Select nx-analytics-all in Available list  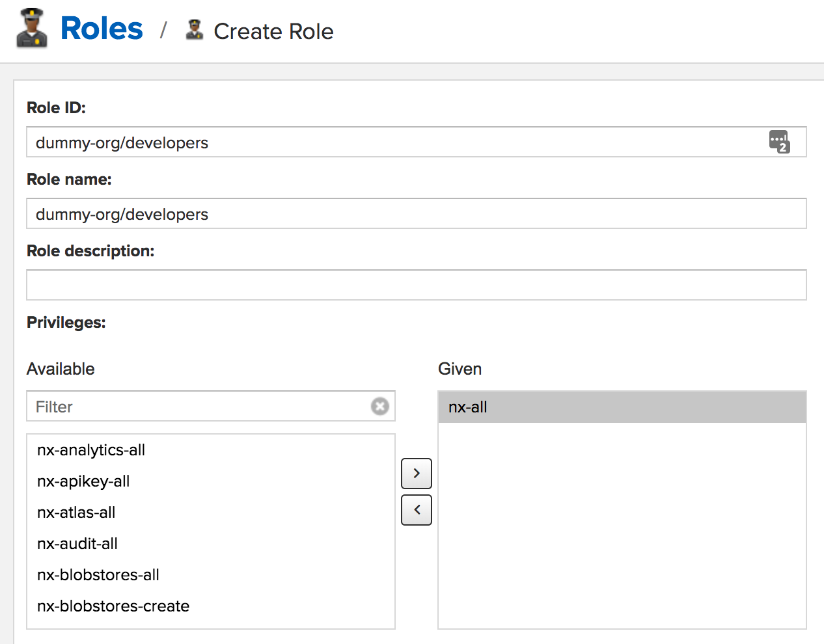[91, 450]
